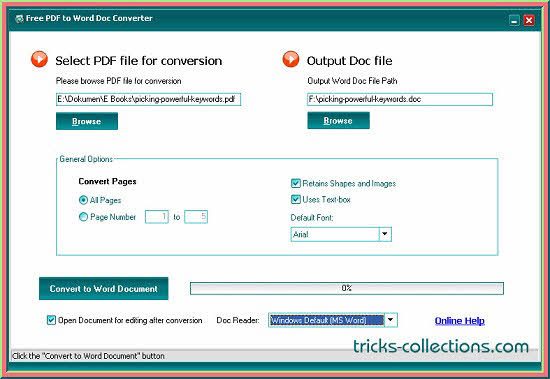Click the Free PDF to Word Doc Converter title

89,18
